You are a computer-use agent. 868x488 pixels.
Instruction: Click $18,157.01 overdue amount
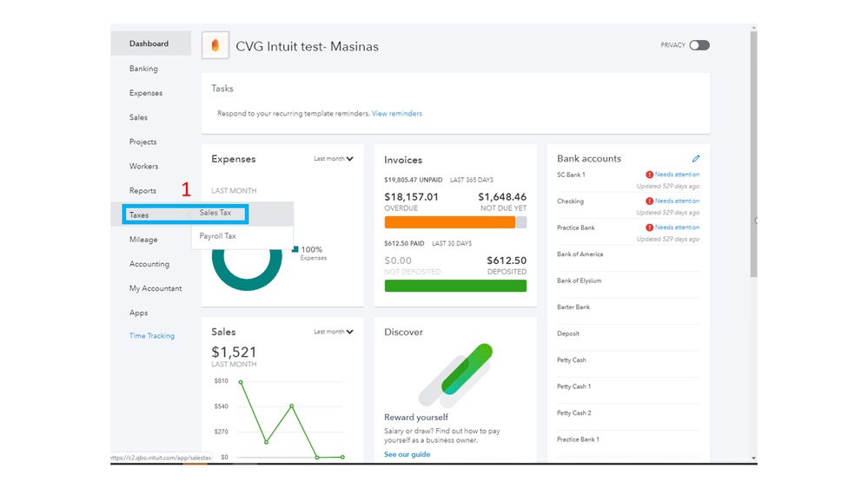click(411, 197)
